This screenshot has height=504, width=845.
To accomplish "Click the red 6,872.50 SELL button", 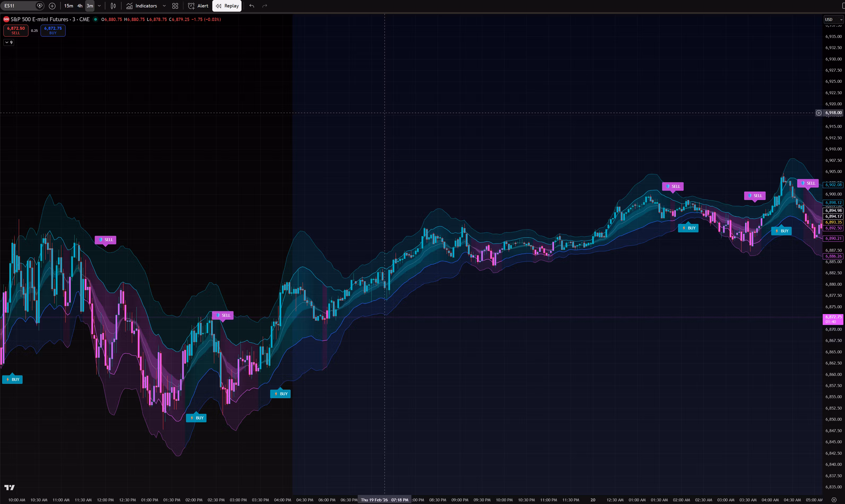I will (x=16, y=30).
